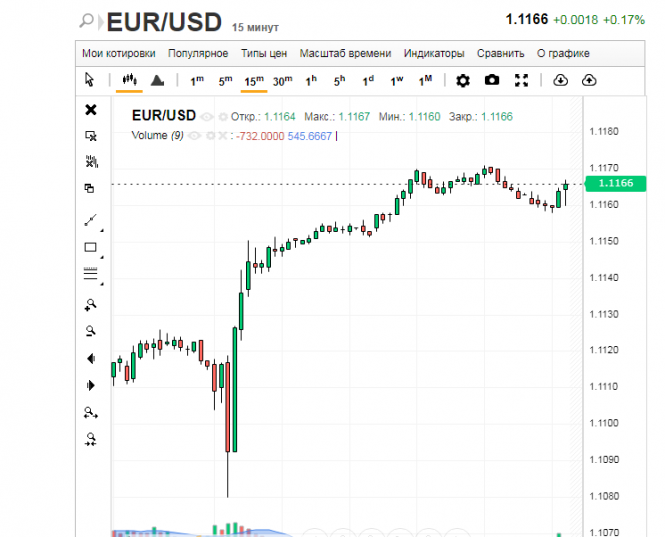Open Volume indicator settings gear

point(210,136)
